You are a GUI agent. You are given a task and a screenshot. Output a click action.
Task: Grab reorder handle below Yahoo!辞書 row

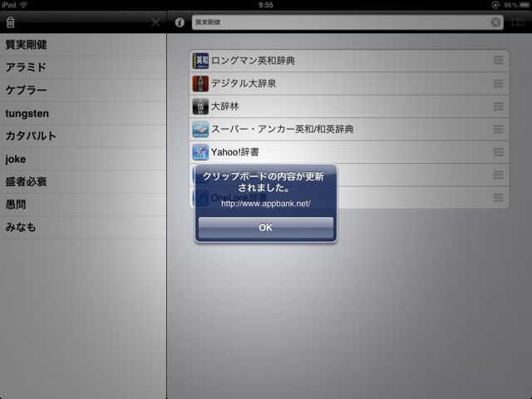coord(498,175)
